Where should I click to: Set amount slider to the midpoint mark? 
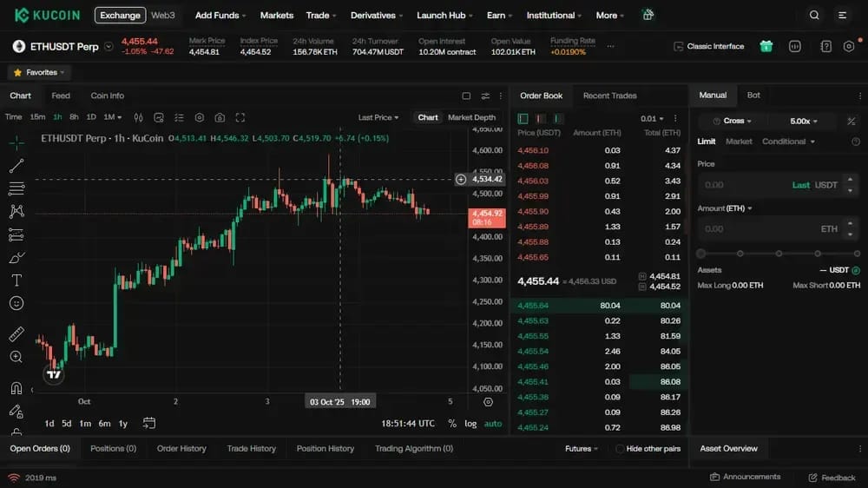pos(779,254)
